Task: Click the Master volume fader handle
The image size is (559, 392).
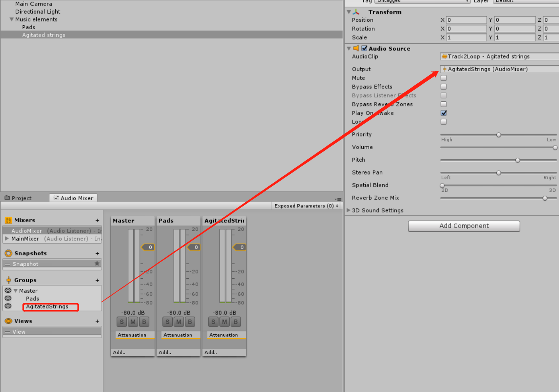Action: tap(148, 247)
